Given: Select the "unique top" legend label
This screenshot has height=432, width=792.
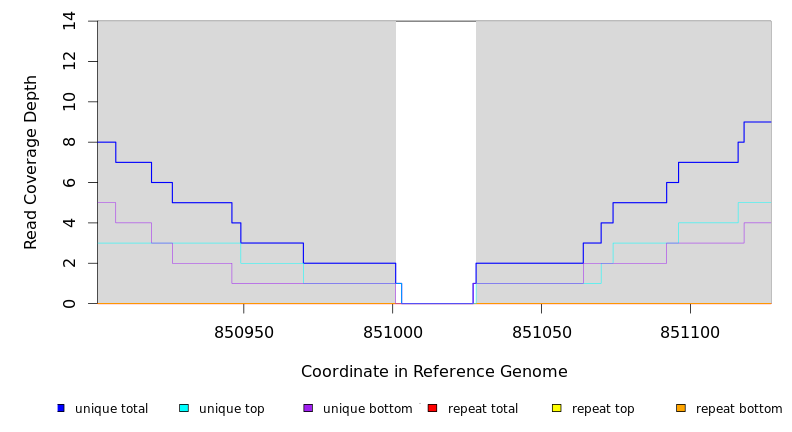Looking at the screenshot, I should point(231,409).
